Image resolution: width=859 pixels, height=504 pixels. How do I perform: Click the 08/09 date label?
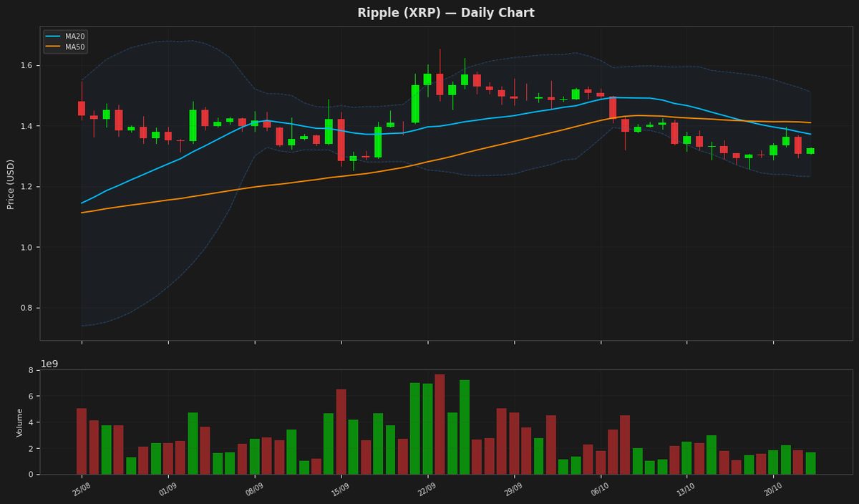[x=254, y=489]
